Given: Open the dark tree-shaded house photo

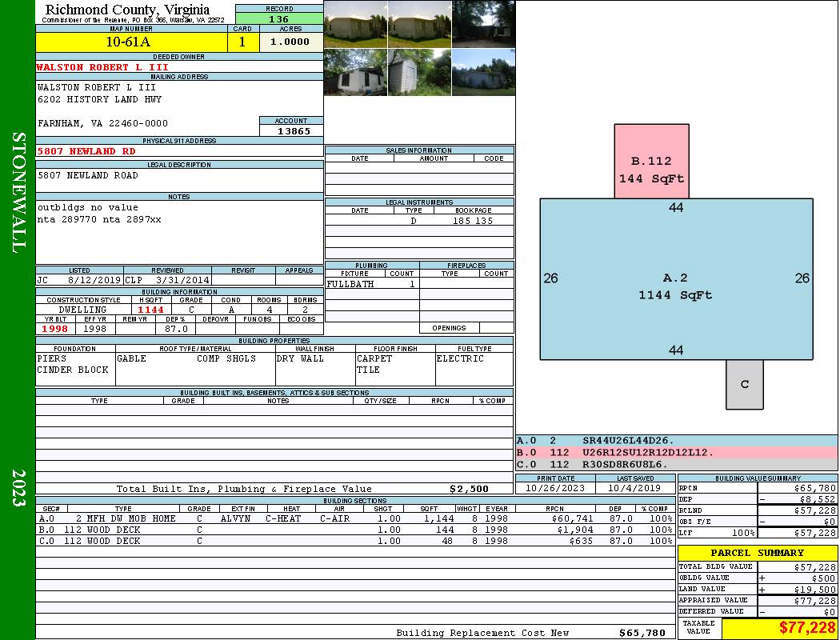Looking at the screenshot, I should 483,24.
